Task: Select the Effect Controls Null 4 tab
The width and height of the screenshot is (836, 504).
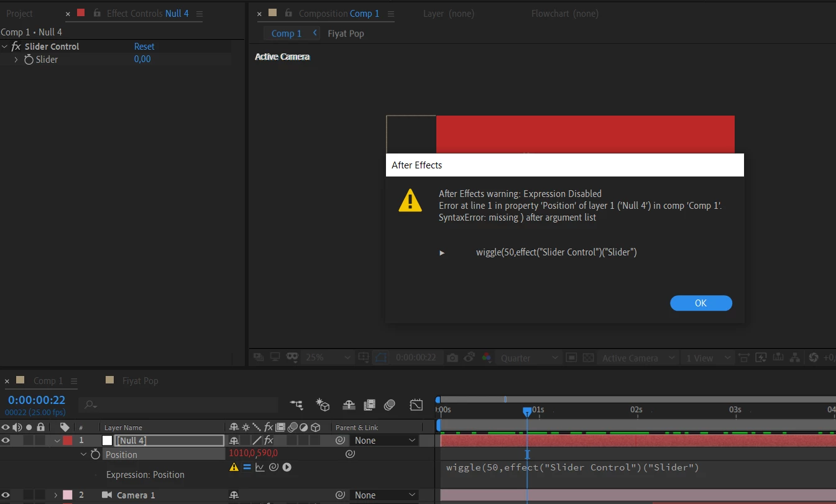Action: click(147, 14)
